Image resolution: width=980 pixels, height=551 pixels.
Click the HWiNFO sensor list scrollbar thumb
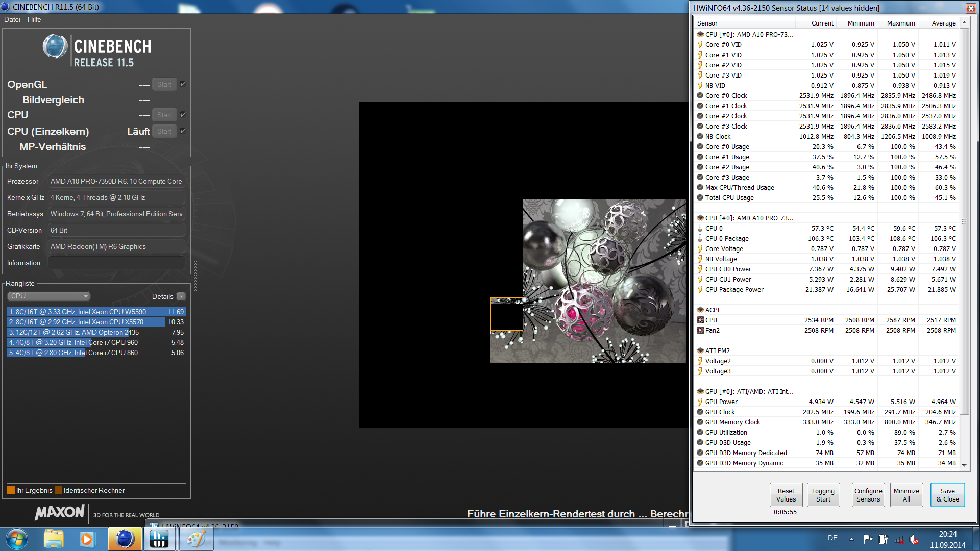(964, 221)
